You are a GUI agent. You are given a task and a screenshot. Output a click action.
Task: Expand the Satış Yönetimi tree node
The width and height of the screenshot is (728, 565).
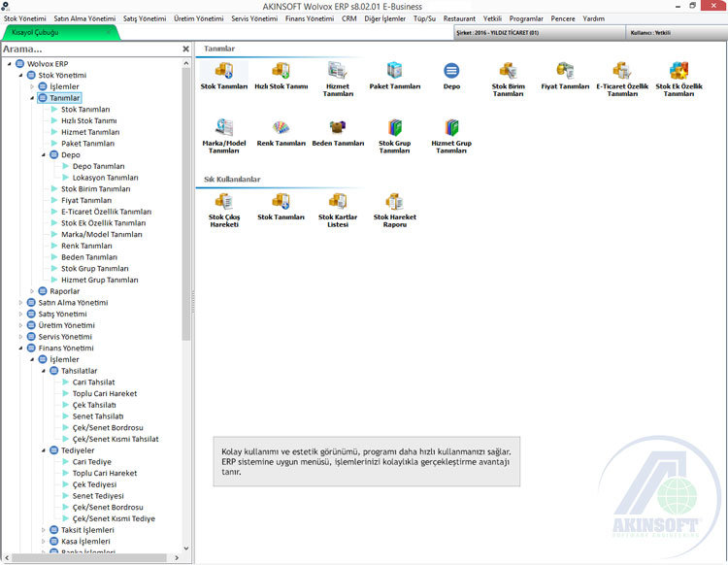[20, 315]
